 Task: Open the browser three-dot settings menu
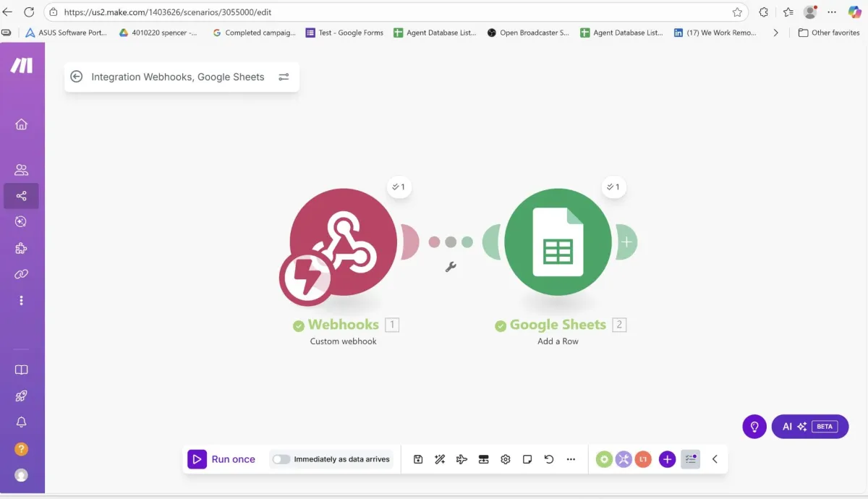[833, 12]
